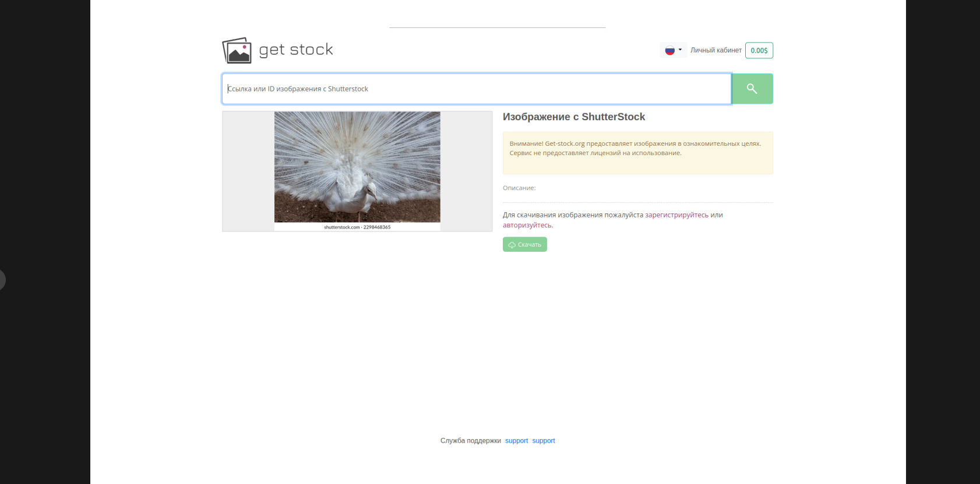The width and height of the screenshot is (980, 484).
Task: Open the Russian flag language dropdown
Action: click(674, 50)
